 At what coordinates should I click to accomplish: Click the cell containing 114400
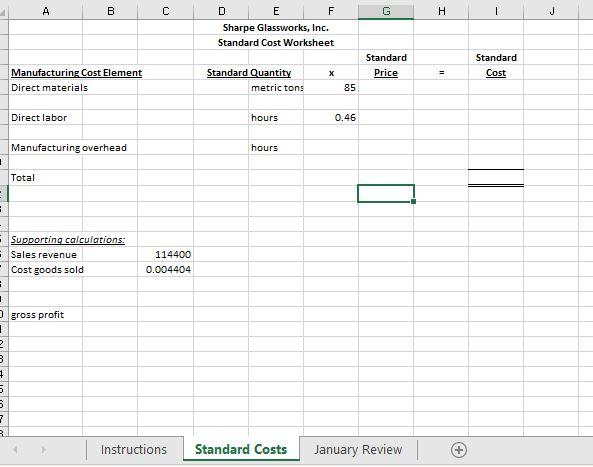[166, 254]
